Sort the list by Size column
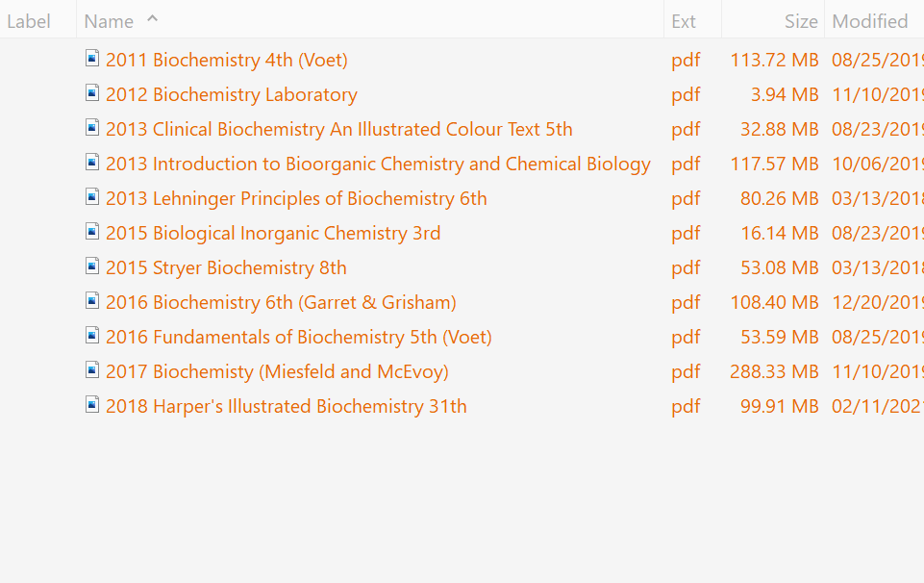Image resolution: width=924 pixels, height=583 pixels. coord(800,21)
